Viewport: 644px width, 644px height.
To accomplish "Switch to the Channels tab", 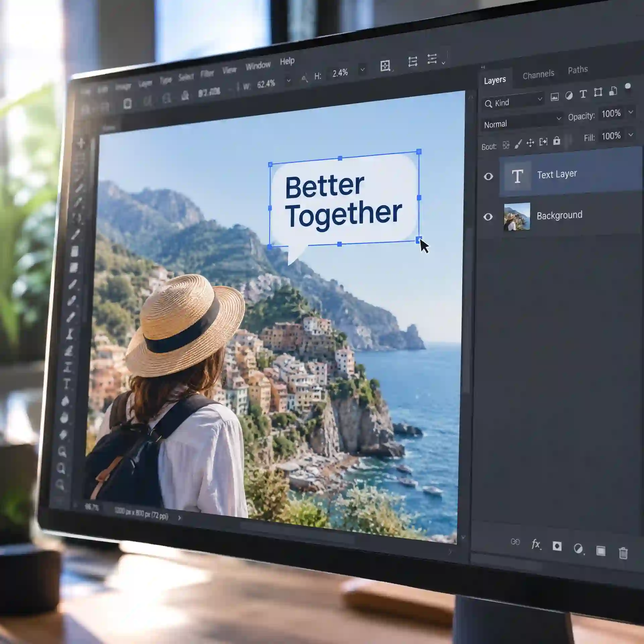I will pyautogui.click(x=538, y=75).
